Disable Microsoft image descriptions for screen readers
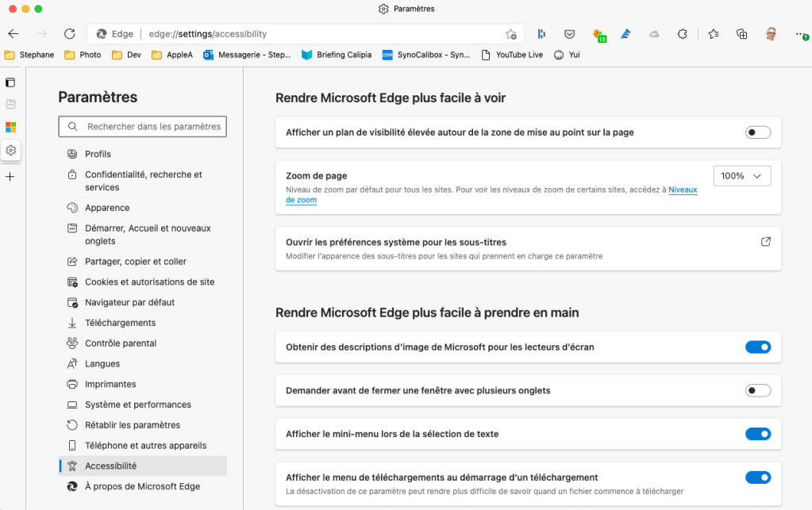Image resolution: width=812 pixels, height=510 pixels. point(758,347)
